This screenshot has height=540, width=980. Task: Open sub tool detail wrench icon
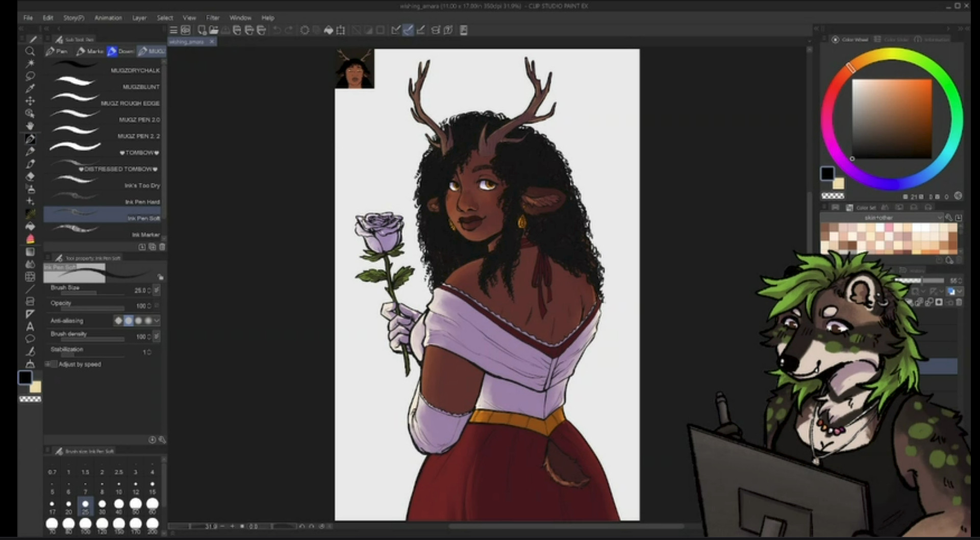pyautogui.click(x=162, y=440)
